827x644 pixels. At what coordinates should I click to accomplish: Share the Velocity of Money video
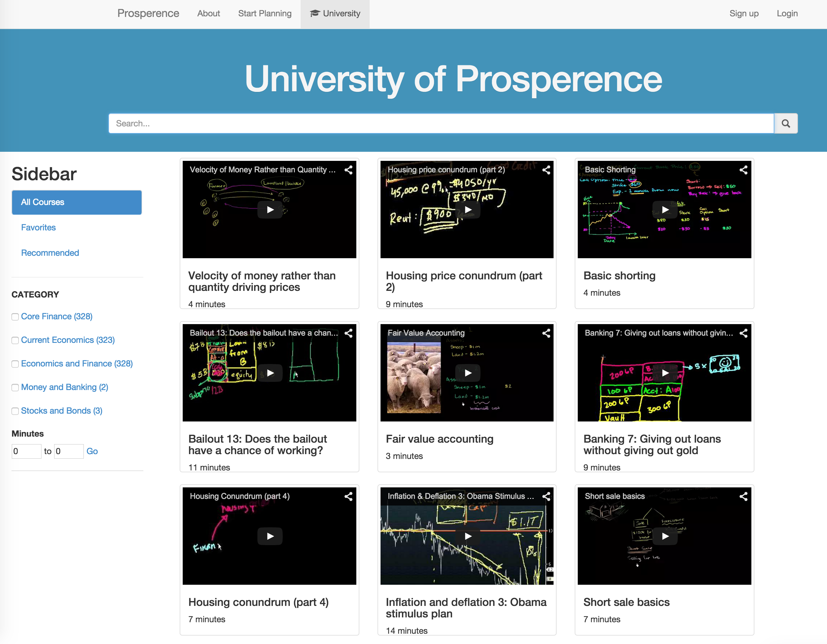click(348, 170)
